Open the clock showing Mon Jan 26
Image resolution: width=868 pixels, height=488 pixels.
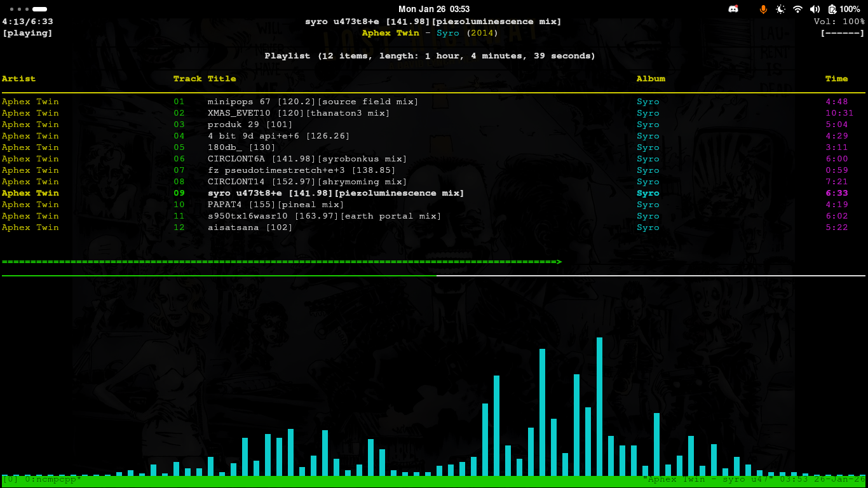(x=434, y=9)
